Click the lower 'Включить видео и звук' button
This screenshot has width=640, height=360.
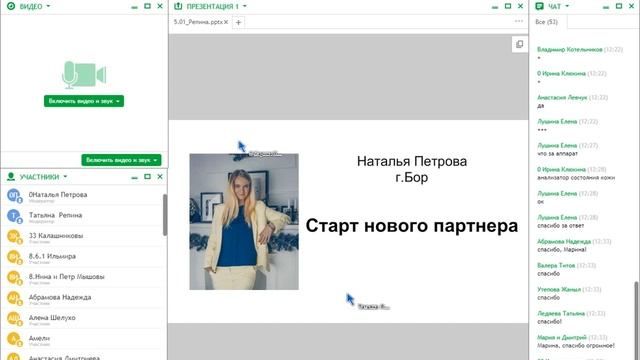(x=121, y=160)
